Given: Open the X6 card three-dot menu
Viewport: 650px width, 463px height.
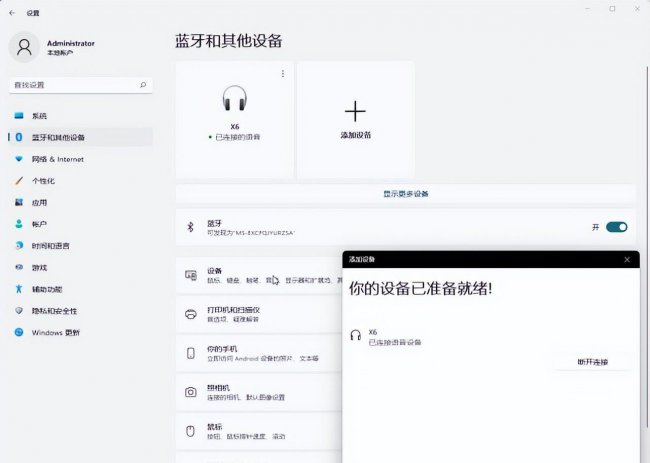Looking at the screenshot, I should pos(283,73).
